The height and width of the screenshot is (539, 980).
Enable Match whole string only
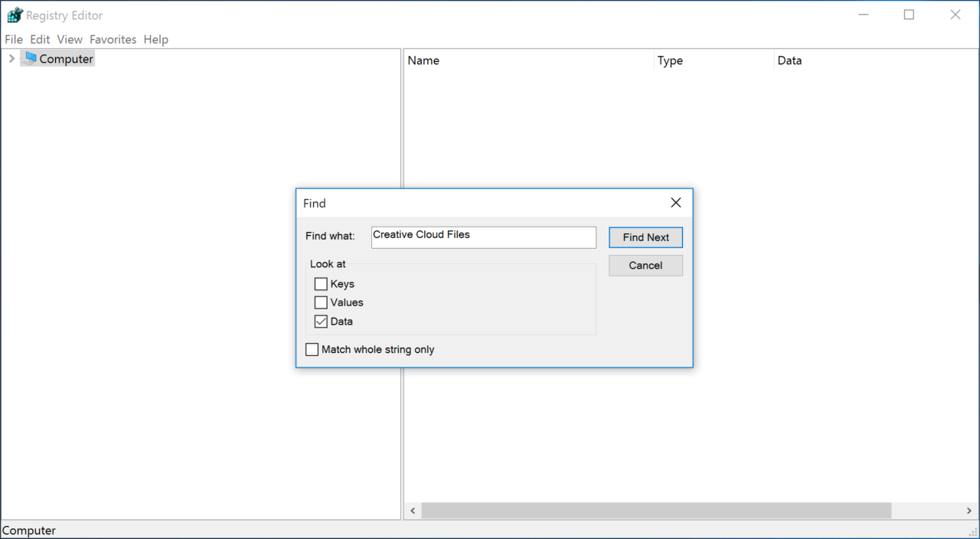point(312,349)
